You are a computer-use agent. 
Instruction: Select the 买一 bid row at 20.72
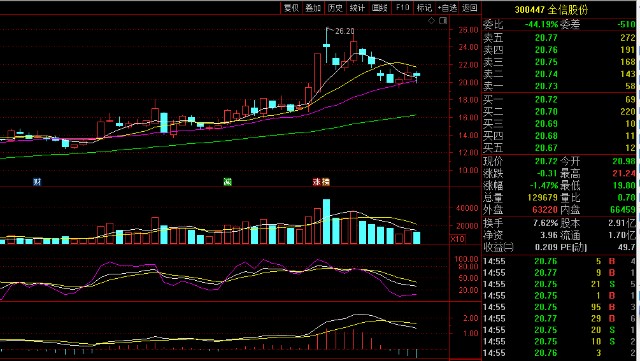[559, 99]
